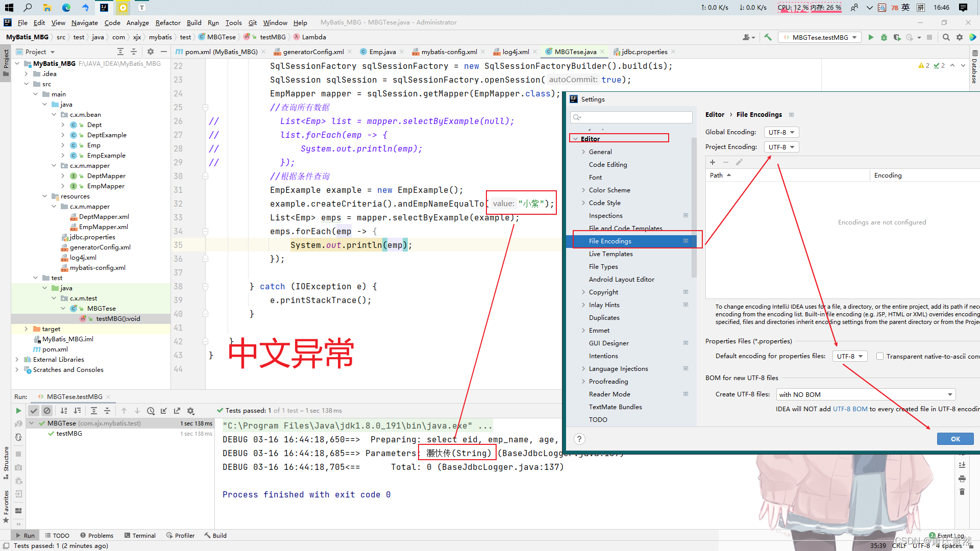Run with Coverage using shield icon
The height and width of the screenshot is (551, 980).
(x=897, y=37)
